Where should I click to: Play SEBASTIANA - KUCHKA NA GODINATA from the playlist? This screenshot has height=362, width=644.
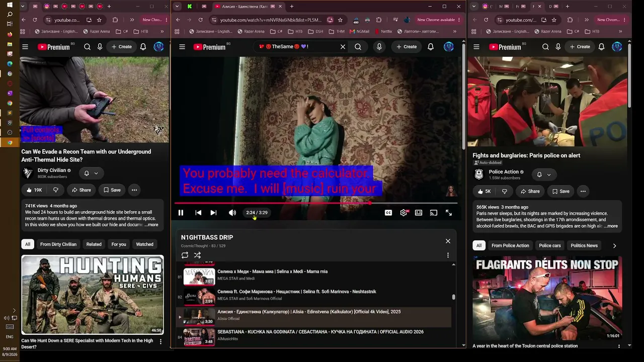click(313, 337)
